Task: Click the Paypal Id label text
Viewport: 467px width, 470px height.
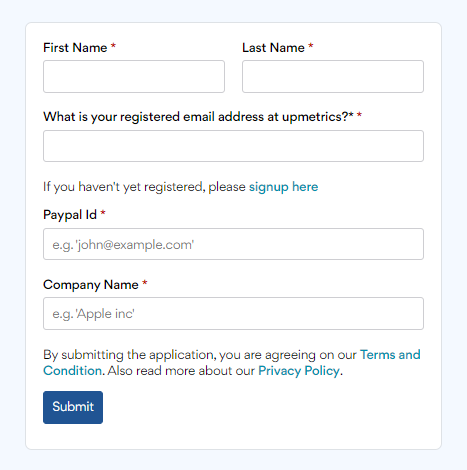Action: click(x=70, y=215)
